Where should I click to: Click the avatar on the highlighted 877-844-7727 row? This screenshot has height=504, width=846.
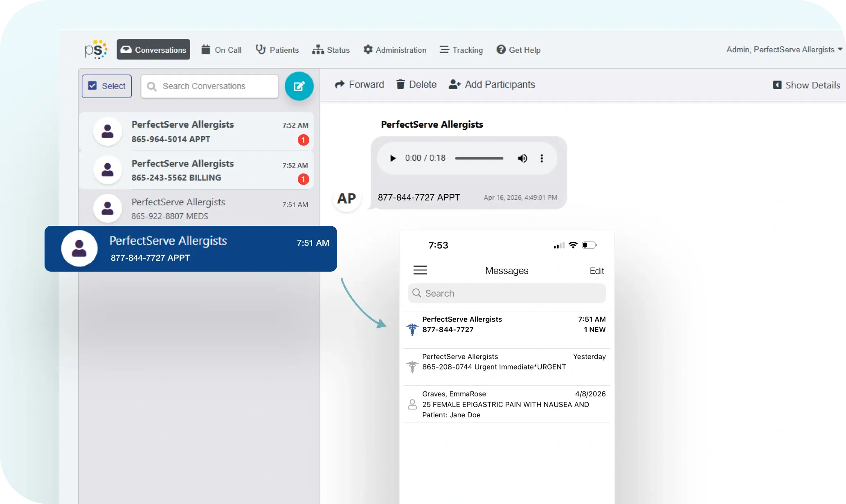(x=79, y=248)
